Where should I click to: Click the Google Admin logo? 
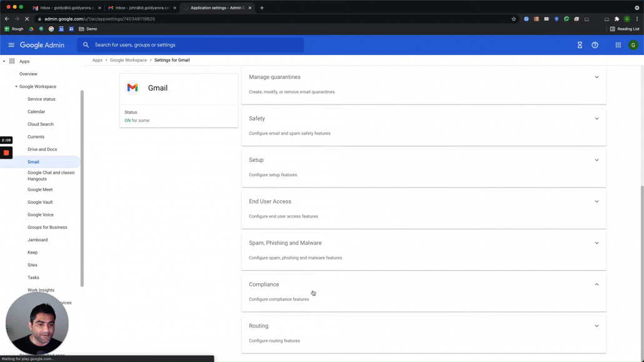[42, 45]
